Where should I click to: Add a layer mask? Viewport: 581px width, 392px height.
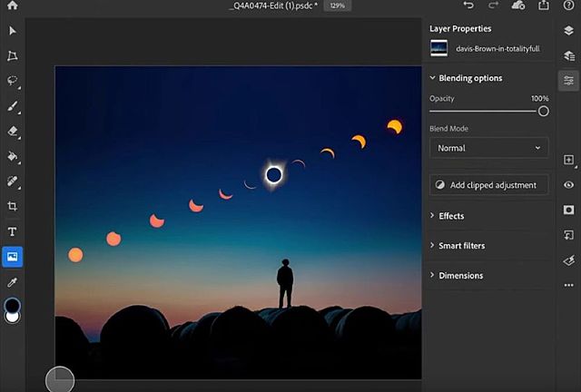[x=569, y=210]
